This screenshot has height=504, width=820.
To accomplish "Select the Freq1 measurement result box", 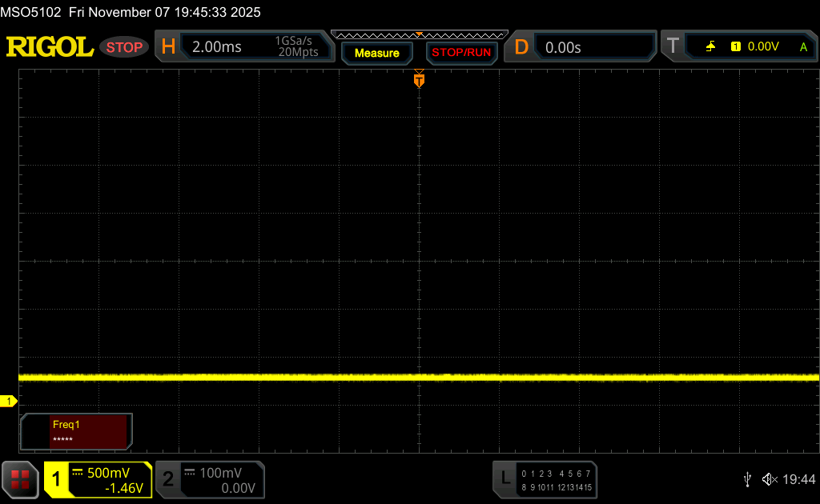I will 77,432.
